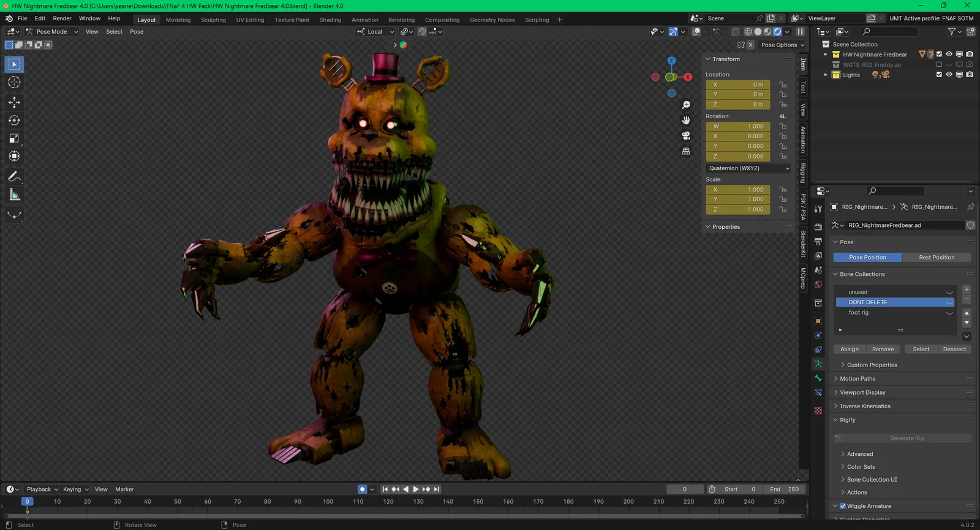Open the Pose menu in viewport header
Viewport: 980px width, 530px height.
pos(137,32)
